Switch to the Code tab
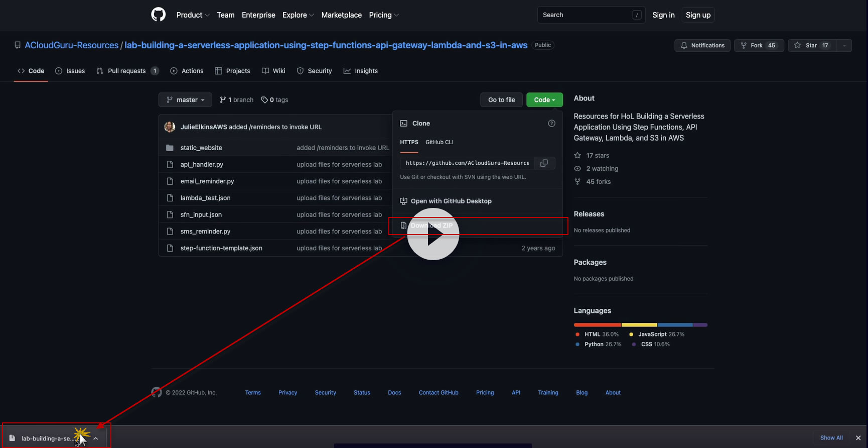The height and width of the screenshot is (448, 868). point(31,71)
